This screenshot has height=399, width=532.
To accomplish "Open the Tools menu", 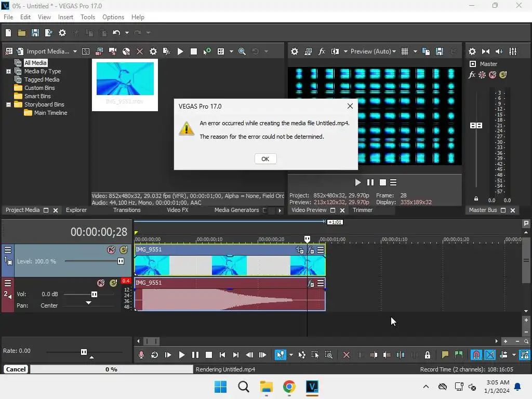I will pos(87,17).
